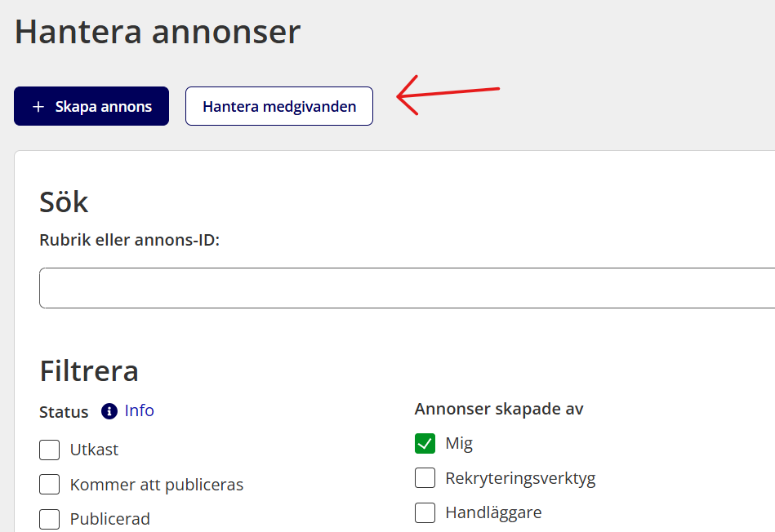Open the Info link beside Status

coord(139,410)
